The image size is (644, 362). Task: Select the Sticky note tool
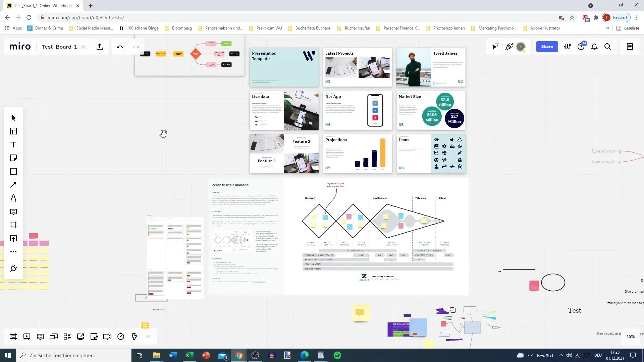coord(13,158)
